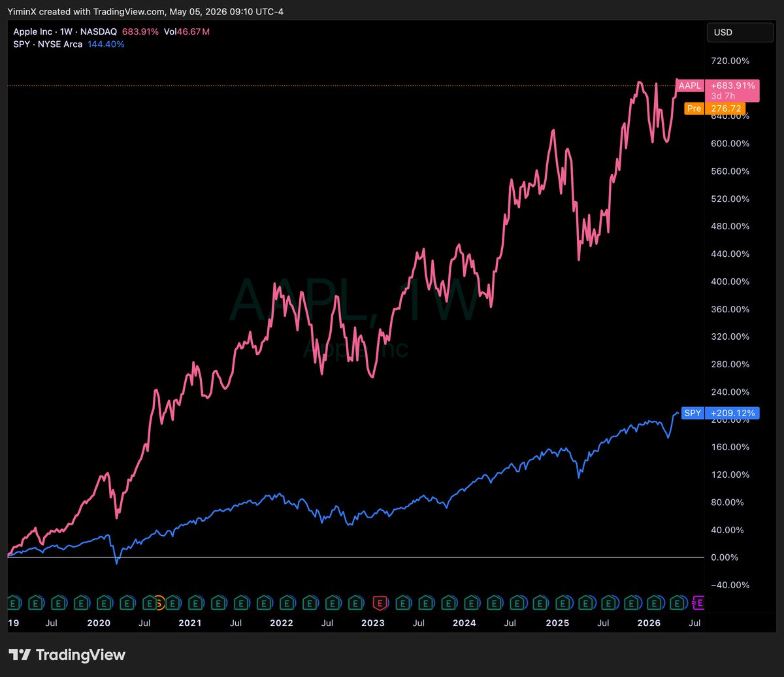Click the 2024 label on time axis
Image resolution: width=784 pixels, height=677 pixels.
pyautogui.click(x=464, y=623)
